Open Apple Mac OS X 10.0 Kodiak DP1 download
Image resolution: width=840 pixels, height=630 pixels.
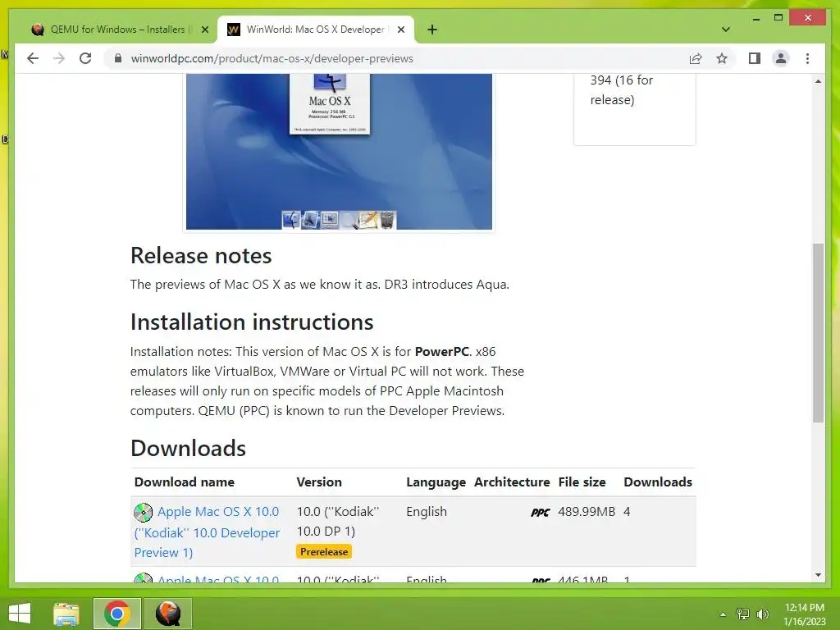click(x=207, y=532)
